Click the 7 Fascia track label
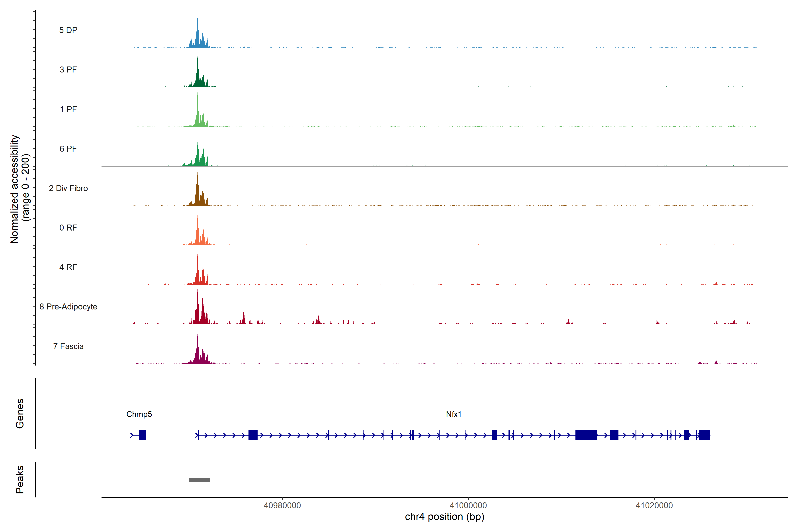This screenshot has width=798, height=532. (x=68, y=346)
